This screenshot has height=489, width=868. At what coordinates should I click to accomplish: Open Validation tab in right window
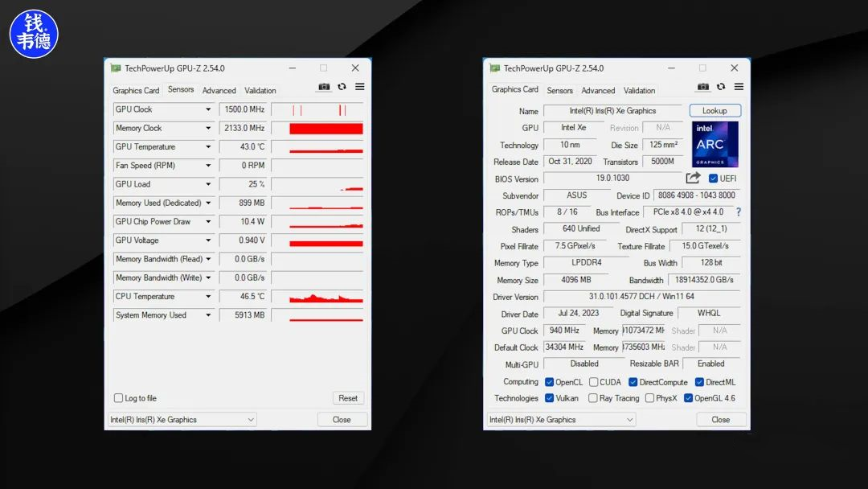point(640,90)
